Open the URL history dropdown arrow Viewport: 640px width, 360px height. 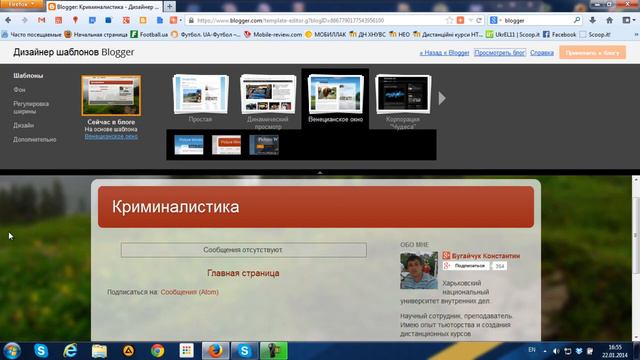[471, 20]
